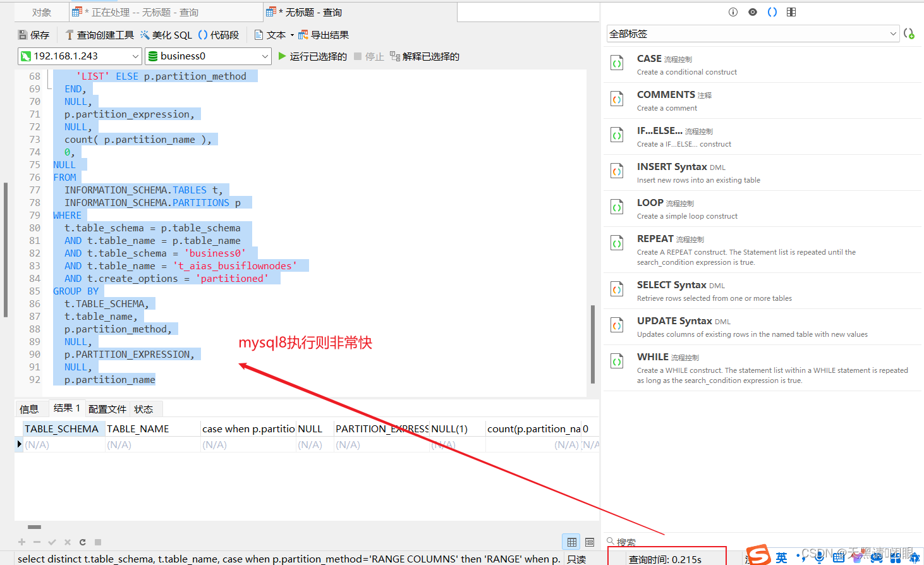The height and width of the screenshot is (565, 924).
Task: Click add snippet icon beside tag filter
Action: (x=909, y=33)
